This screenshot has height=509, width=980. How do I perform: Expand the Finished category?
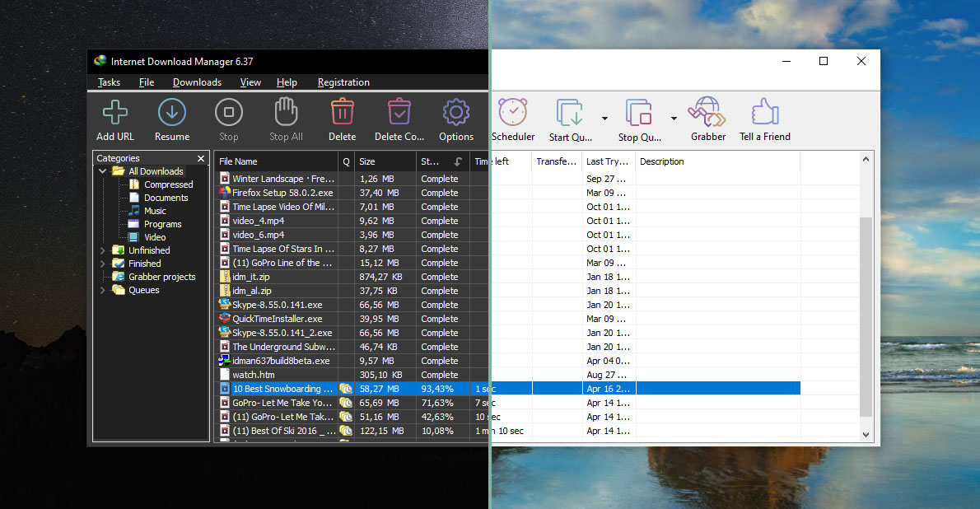tap(100, 263)
